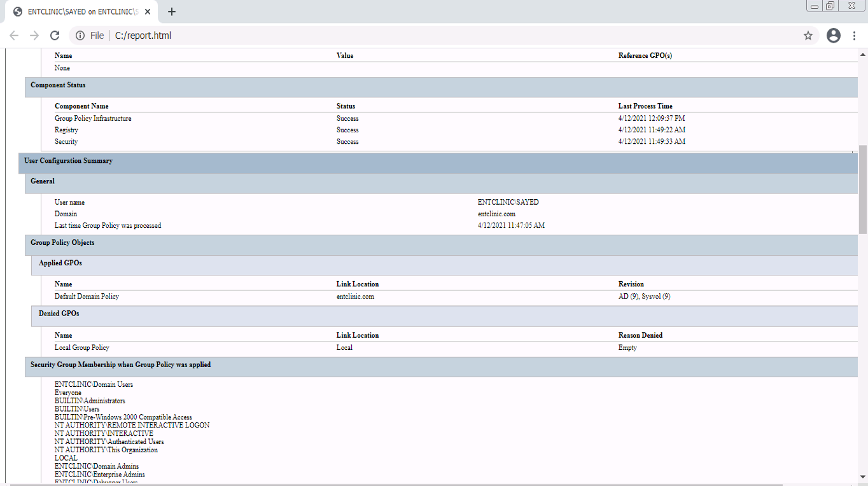Image resolution: width=868 pixels, height=486 pixels.
Task: Click the address bar showing C:/report.html
Action: pos(445,36)
